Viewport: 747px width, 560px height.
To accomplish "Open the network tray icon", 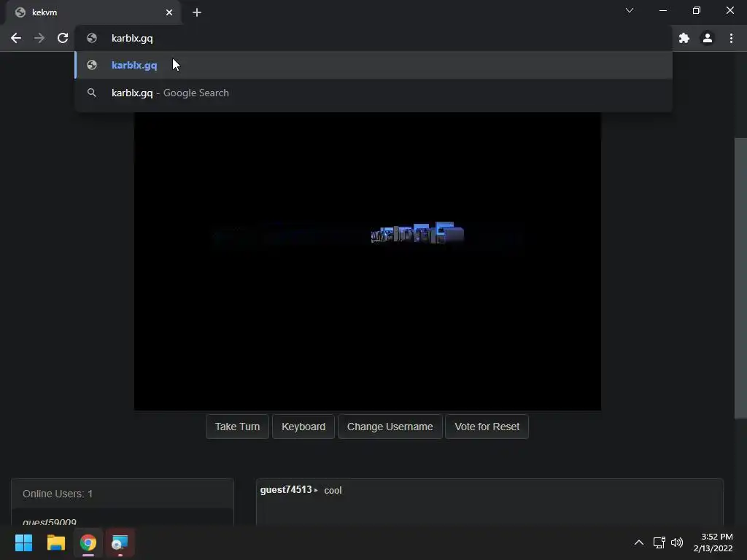I will (x=659, y=542).
